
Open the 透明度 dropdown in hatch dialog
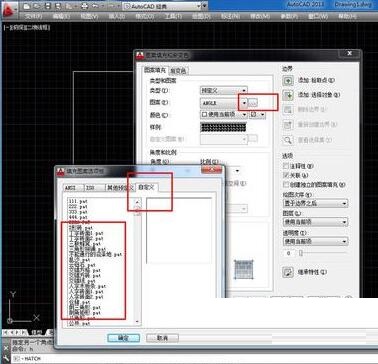[x=315, y=241]
